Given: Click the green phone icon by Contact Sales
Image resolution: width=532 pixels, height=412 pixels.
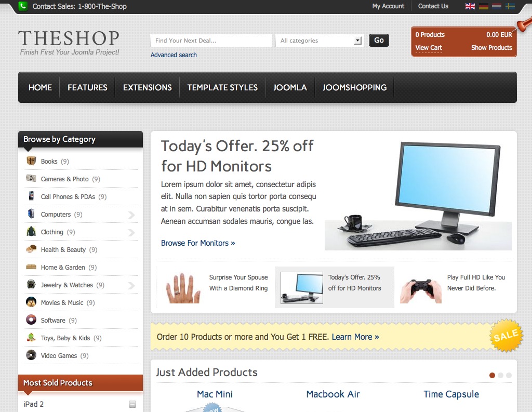Looking at the screenshot, I should 23,6.
